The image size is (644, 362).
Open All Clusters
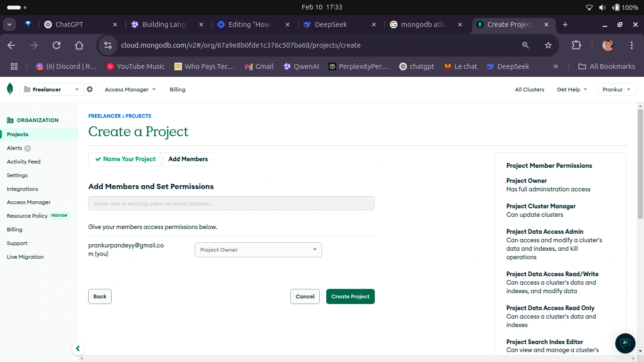tap(529, 89)
